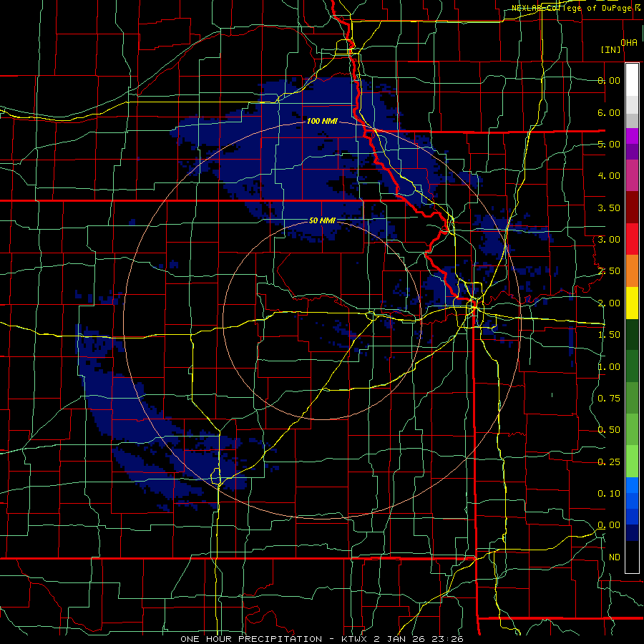The height and width of the screenshot is (644, 644).
Task: Click the 0.10 legend value
Action: (609, 494)
